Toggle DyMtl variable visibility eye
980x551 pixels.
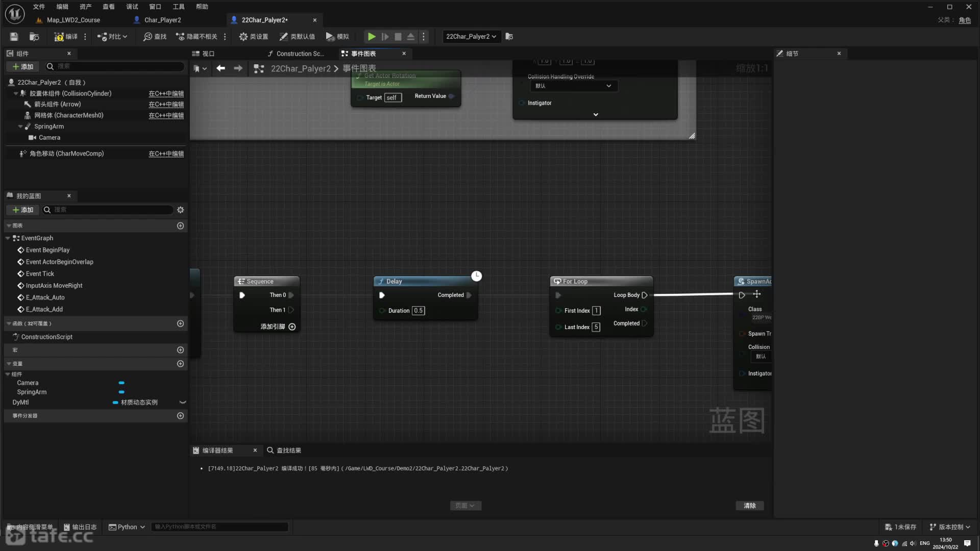click(x=182, y=403)
